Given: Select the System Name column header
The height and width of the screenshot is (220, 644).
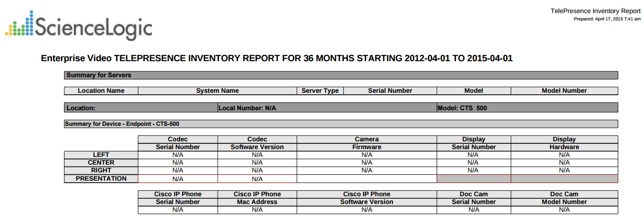Looking at the screenshot, I should point(217,91).
